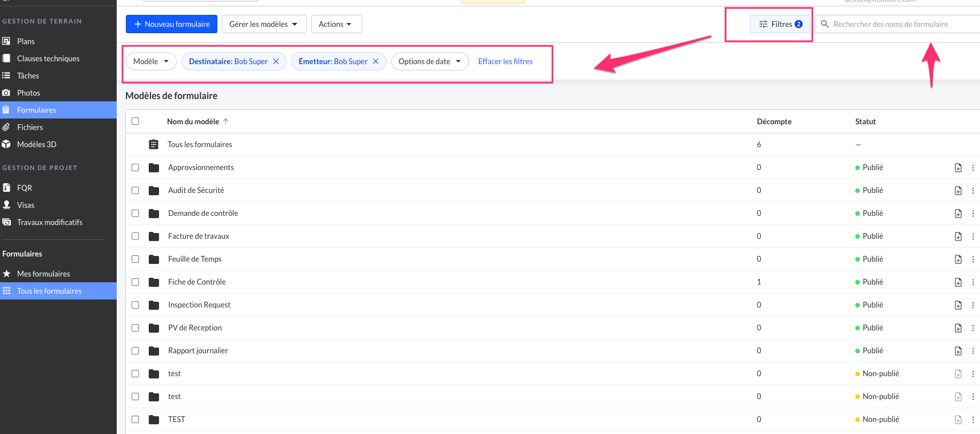Open three-dot menu for Rapport journalier

click(973, 351)
